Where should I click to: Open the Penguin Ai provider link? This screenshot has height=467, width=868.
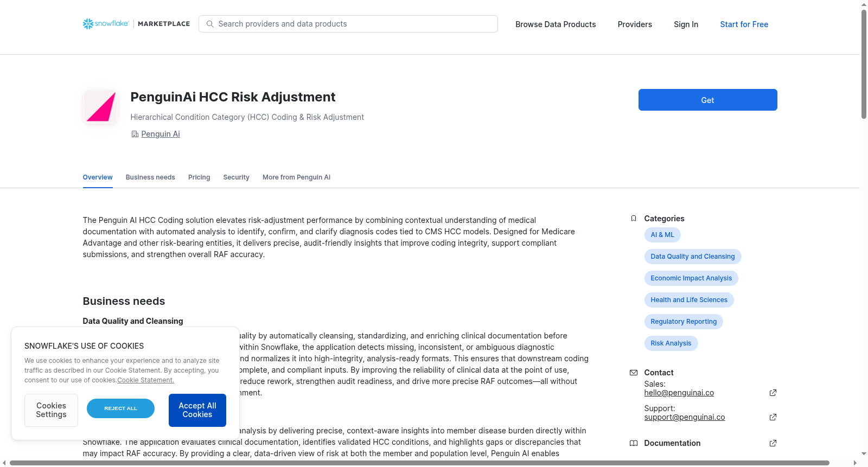(161, 134)
